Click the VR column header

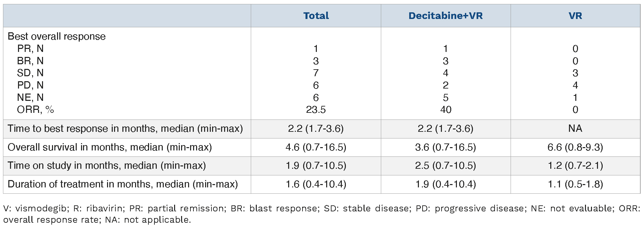pyautogui.click(x=575, y=16)
